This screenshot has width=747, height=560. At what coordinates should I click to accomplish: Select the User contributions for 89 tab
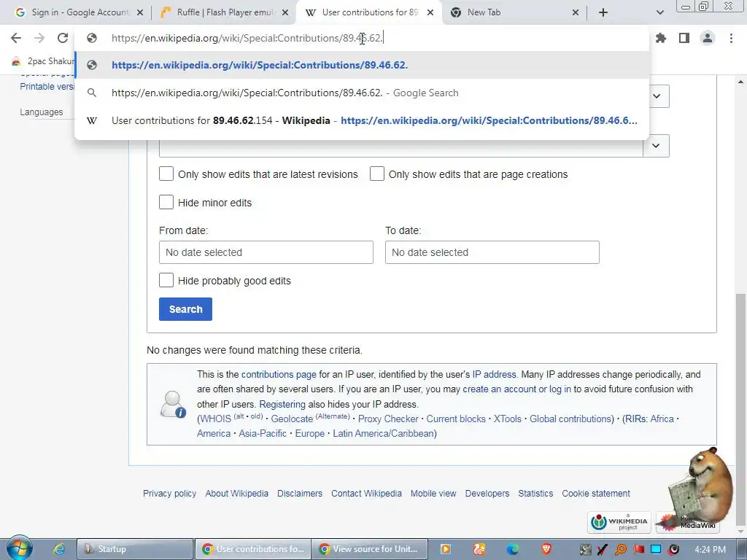(370, 12)
